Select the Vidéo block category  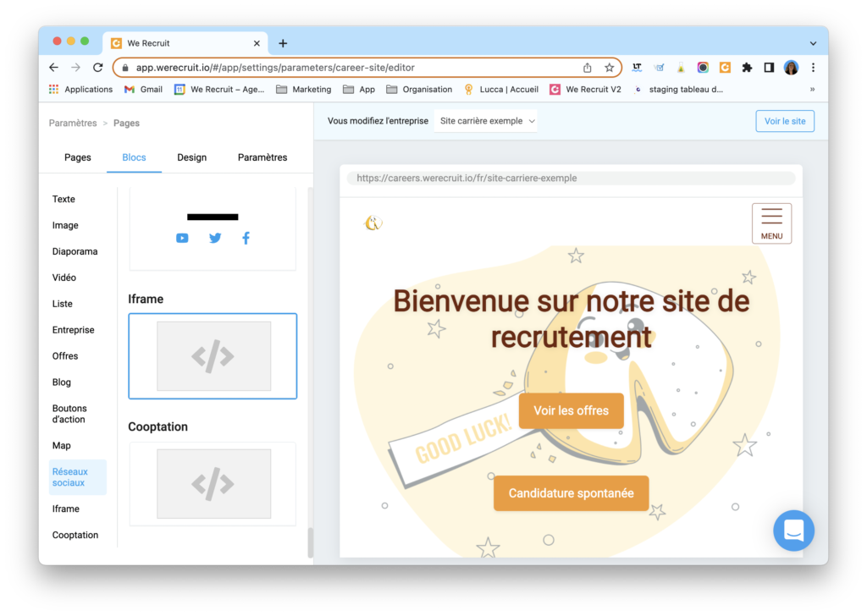[x=64, y=278]
